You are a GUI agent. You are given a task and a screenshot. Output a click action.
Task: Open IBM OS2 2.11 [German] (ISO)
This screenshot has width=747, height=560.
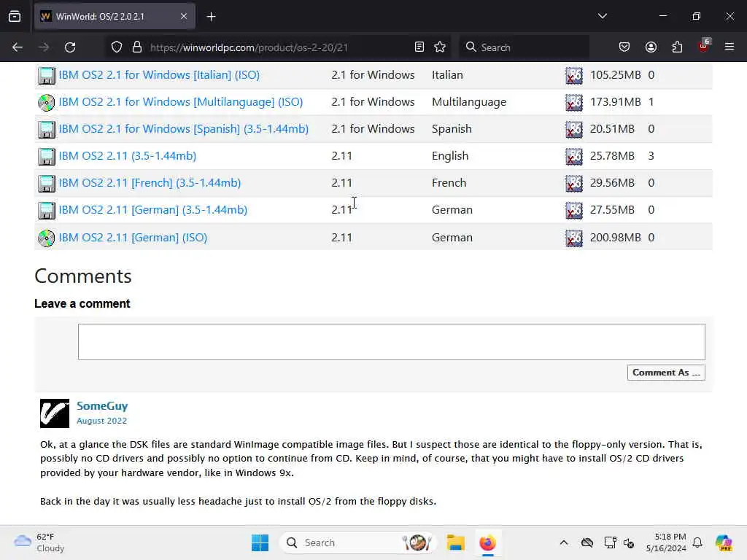coord(133,238)
